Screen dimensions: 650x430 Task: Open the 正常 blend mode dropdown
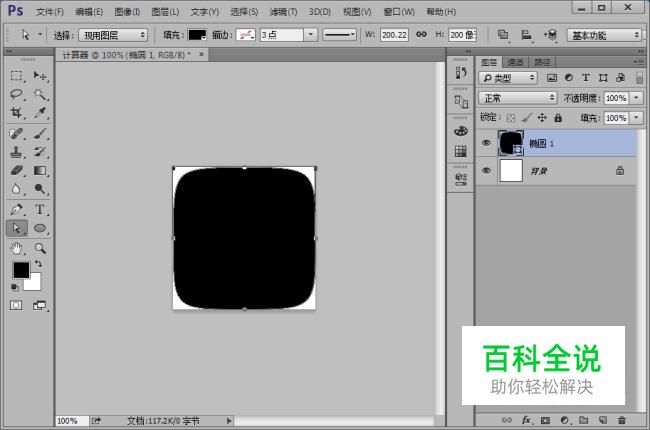pyautogui.click(x=517, y=98)
